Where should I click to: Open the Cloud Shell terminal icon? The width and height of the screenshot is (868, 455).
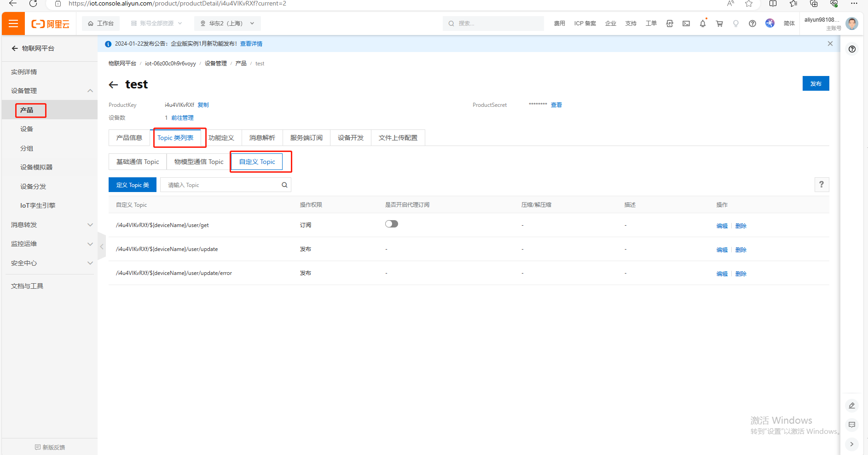coord(686,23)
